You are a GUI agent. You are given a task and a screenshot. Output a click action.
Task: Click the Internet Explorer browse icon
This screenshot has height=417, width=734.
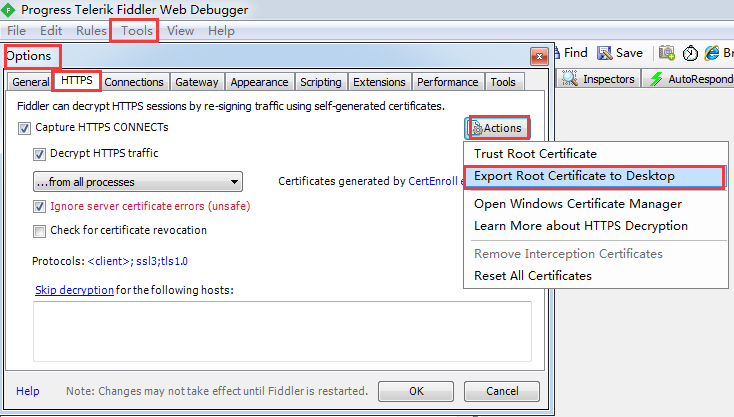click(x=714, y=53)
